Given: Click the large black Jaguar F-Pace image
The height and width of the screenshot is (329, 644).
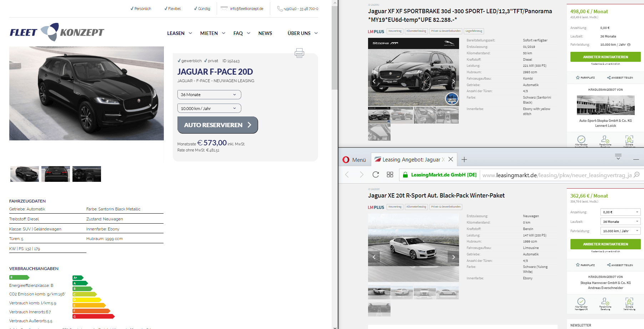Looking at the screenshot, I should 86,93.
